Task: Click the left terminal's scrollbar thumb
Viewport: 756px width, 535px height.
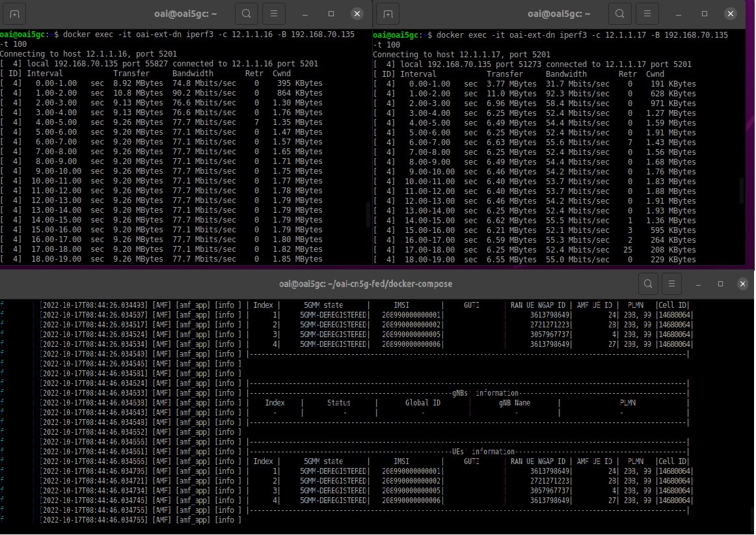Action: [x=369, y=215]
